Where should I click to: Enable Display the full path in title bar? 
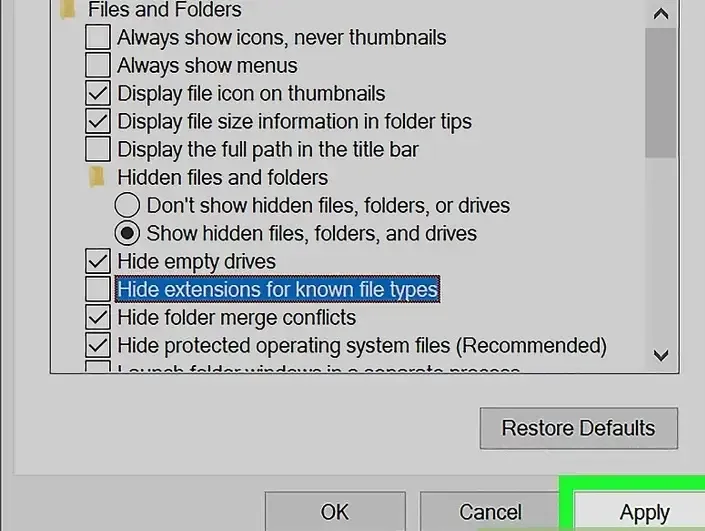[x=98, y=149]
